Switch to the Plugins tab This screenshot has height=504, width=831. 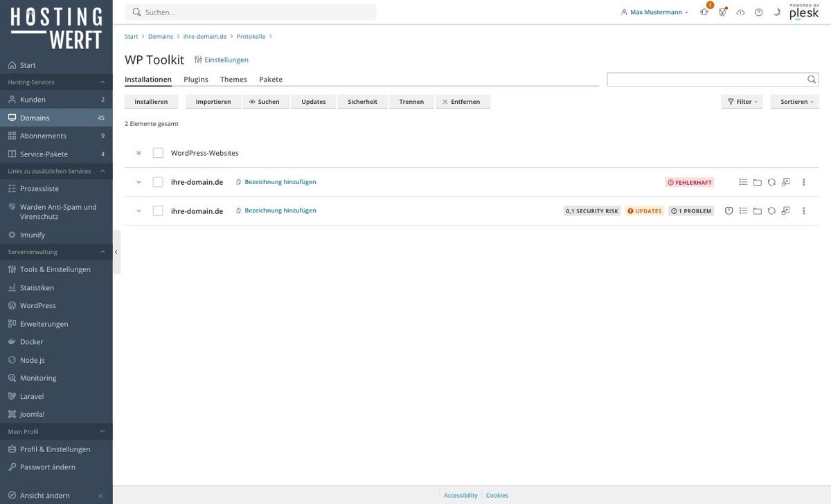(x=196, y=80)
